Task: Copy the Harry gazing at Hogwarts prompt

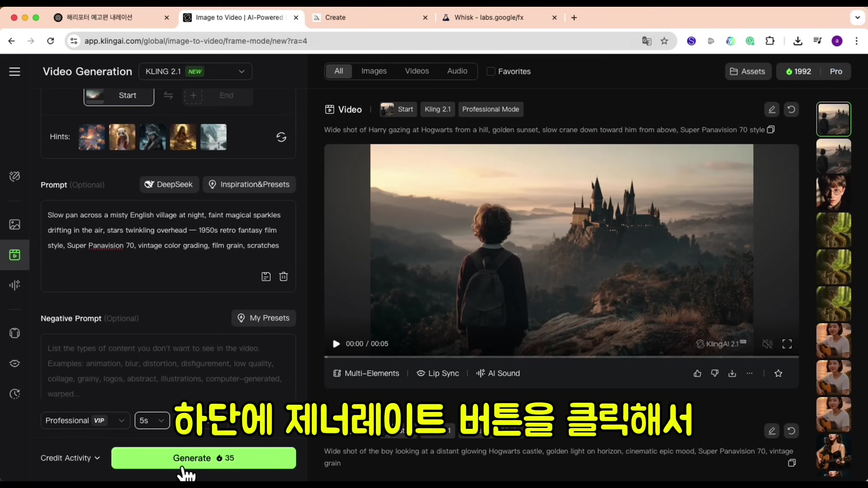Action: [x=771, y=129]
